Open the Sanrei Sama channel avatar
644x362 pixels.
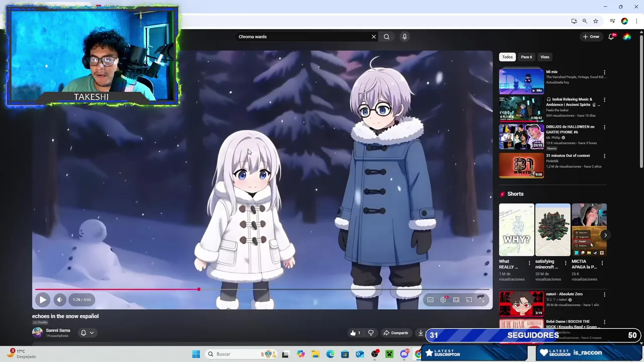[x=37, y=332]
